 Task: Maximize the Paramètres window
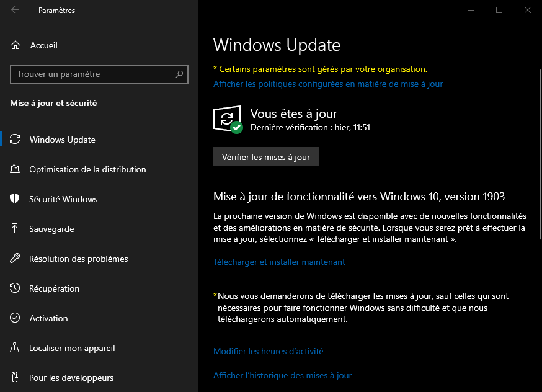coord(499,10)
